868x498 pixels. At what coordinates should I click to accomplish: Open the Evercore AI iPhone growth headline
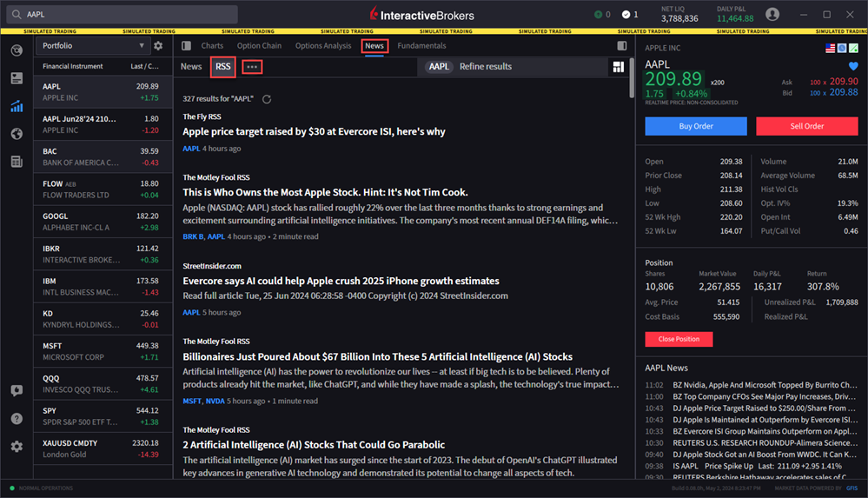(x=341, y=281)
